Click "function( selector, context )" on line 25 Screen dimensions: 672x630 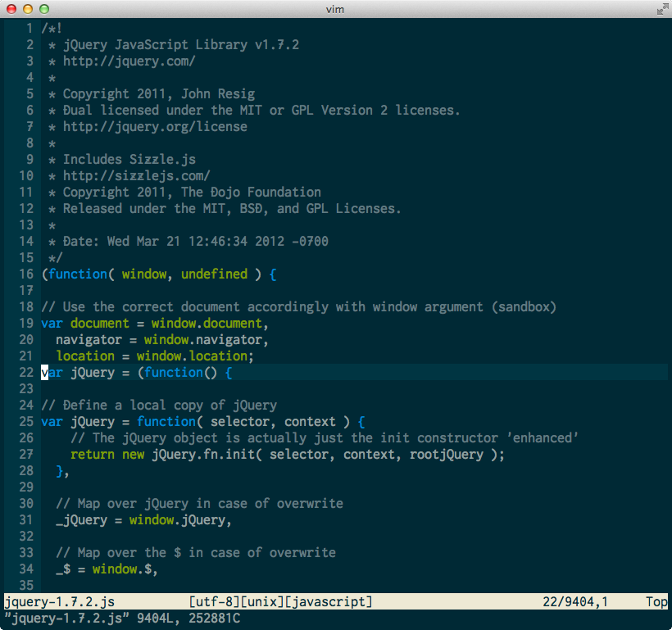pos(244,421)
